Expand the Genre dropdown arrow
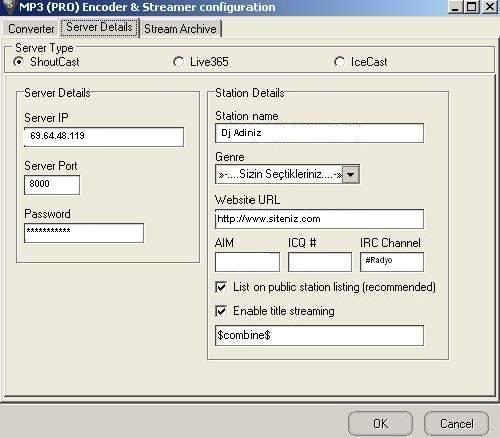500x438 pixels. 350,174
